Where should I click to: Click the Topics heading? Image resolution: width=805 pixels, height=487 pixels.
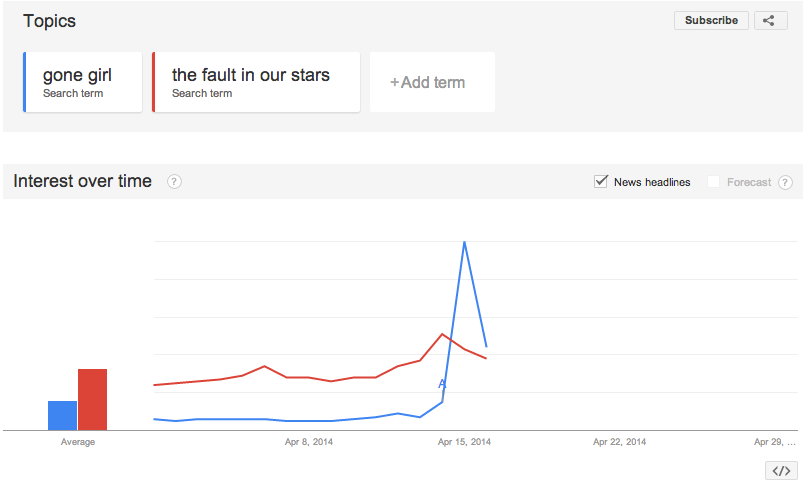click(49, 21)
